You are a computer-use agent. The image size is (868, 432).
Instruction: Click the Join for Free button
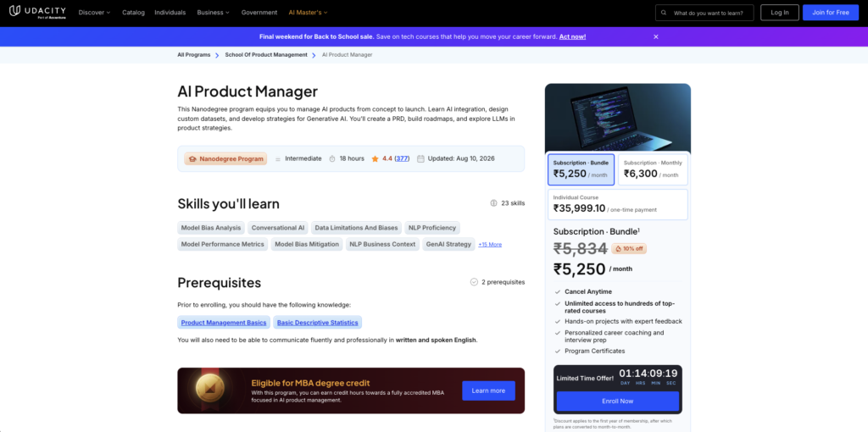coord(831,12)
